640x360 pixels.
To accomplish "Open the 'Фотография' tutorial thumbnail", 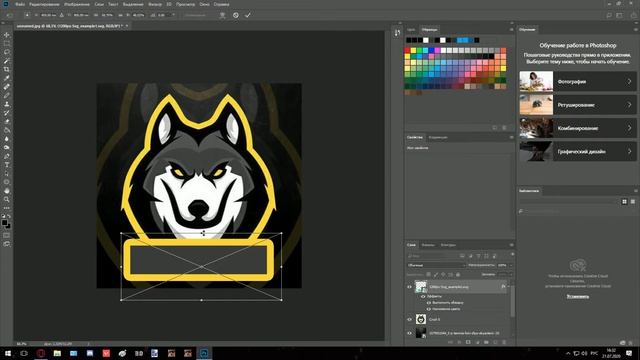I will tap(536, 82).
